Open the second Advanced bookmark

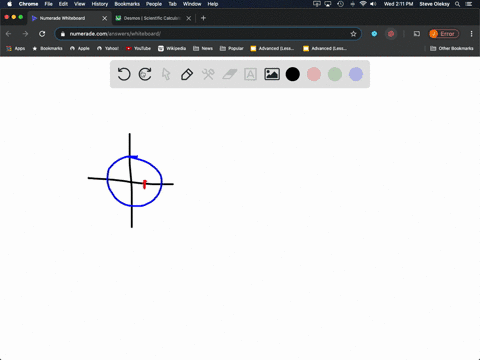(325, 48)
